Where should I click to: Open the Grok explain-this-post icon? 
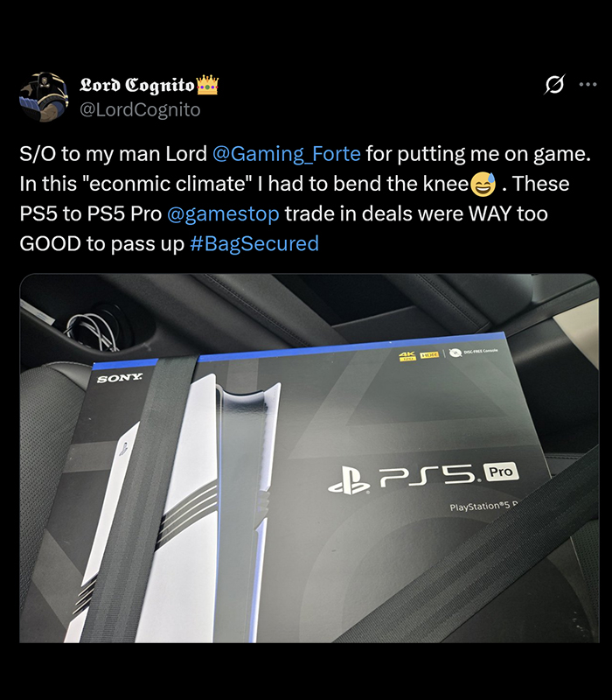coord(554,84)
